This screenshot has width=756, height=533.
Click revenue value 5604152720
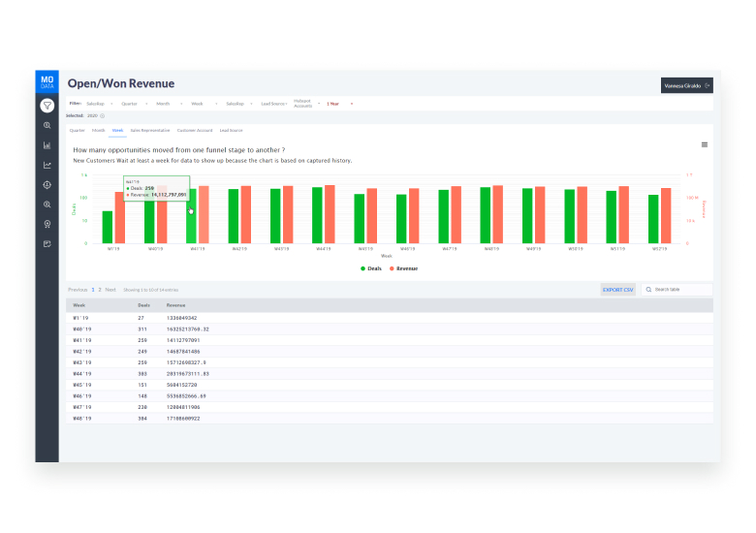pyautogui.click(x=182, y=385)
